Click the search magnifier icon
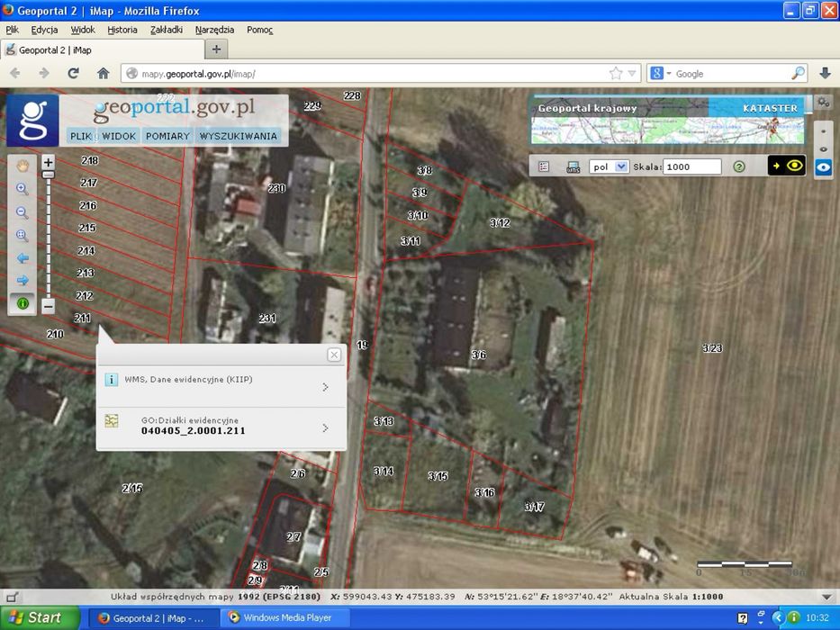The height and width of the screenshot is (630, 840). 799,74
